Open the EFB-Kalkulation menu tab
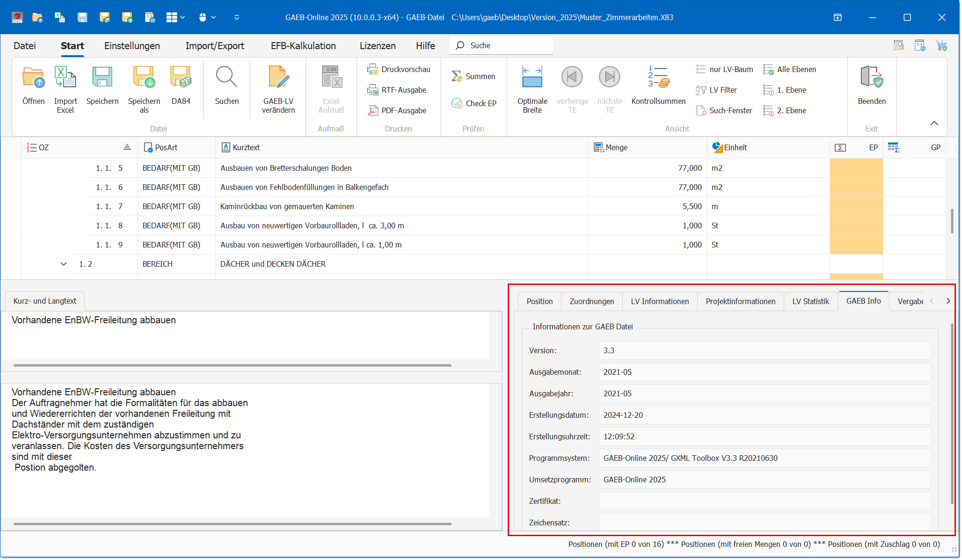Image resolution: width=962 pixels, height=560 pixels. 303,46
